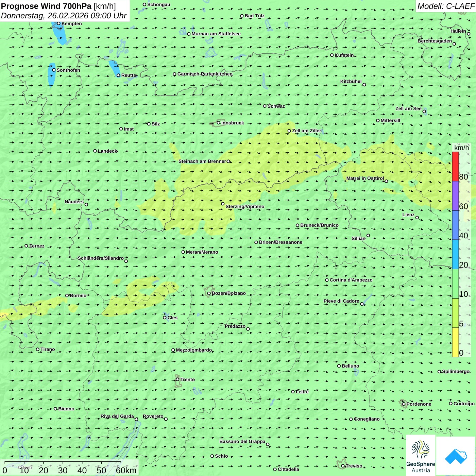Click the 'Predazzo' label
This screenshot has width=476, height=476.
(235, 326)
